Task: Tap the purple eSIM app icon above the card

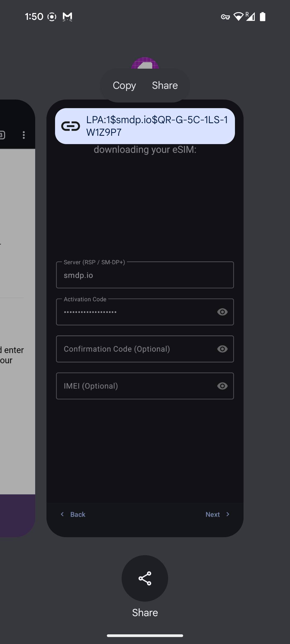Action: [145, 63]
